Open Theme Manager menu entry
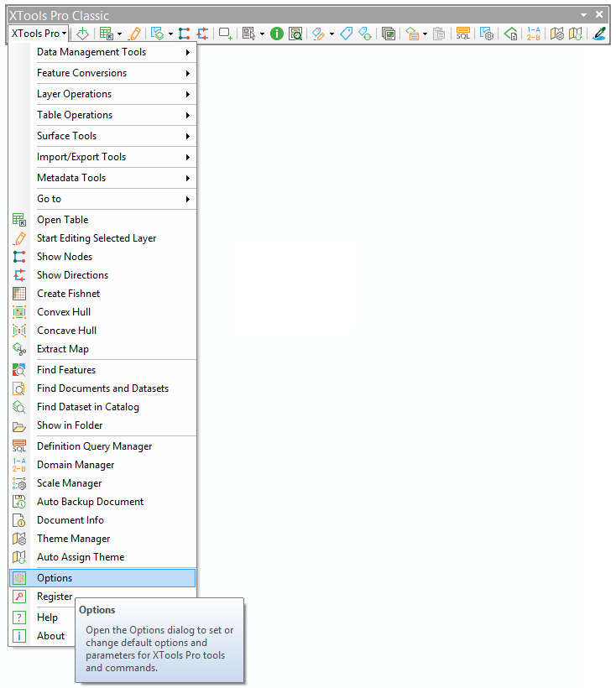Image resolution: width=616 pixels, height=688 pixels. coord(102,539)
